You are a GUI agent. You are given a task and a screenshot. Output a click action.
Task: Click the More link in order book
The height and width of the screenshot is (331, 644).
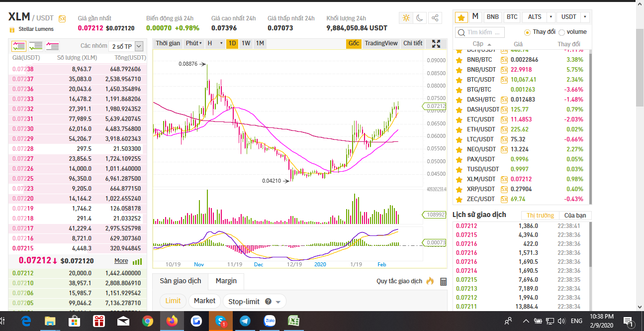click(x=121, y=261)
